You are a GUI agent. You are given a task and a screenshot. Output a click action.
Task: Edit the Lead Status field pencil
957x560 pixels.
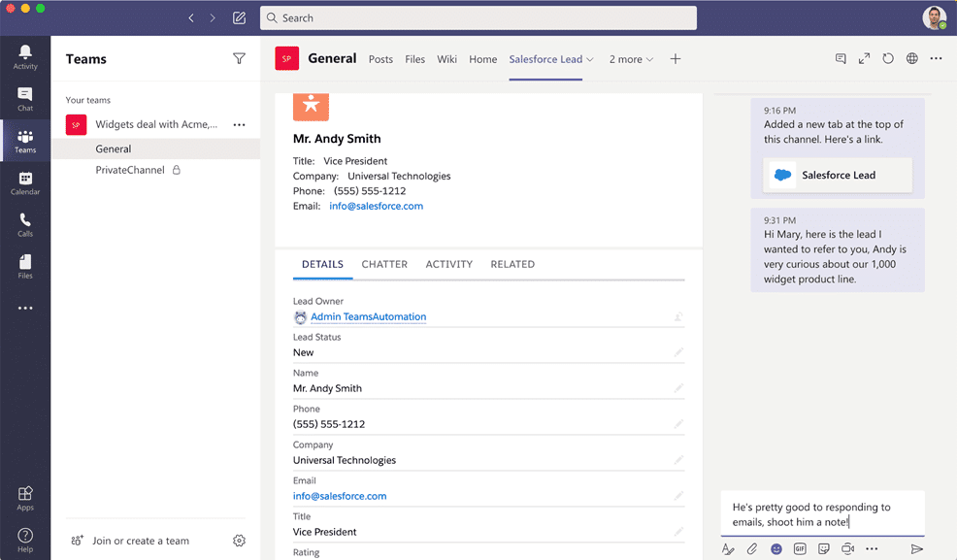click(x=678, y=352)
